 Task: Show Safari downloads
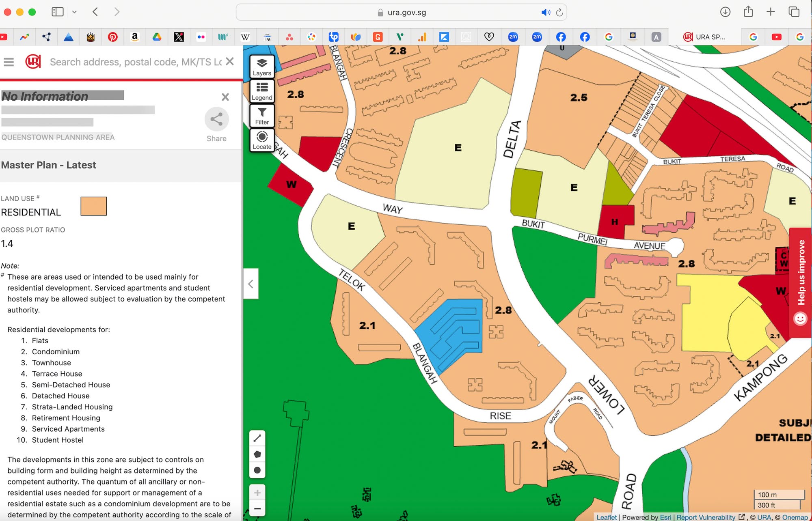click(x=725, y=12)
